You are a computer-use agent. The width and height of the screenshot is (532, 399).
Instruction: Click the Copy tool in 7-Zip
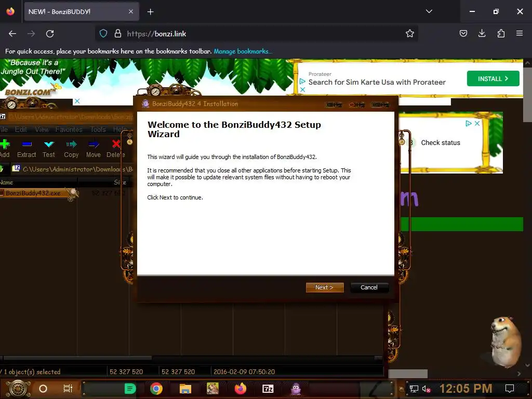pos(71,149)
